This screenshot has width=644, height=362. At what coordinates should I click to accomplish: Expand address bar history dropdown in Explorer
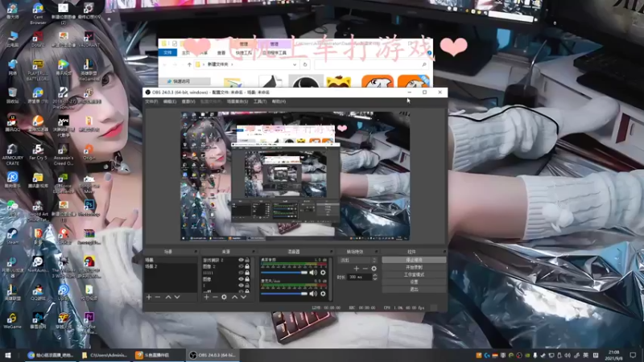[295, 64]
